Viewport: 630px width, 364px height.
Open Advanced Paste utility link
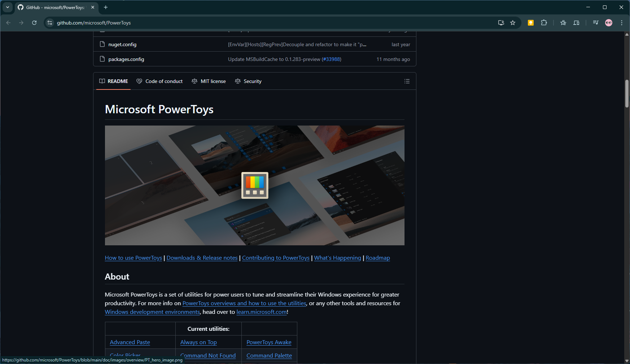(x=130, y=342)
